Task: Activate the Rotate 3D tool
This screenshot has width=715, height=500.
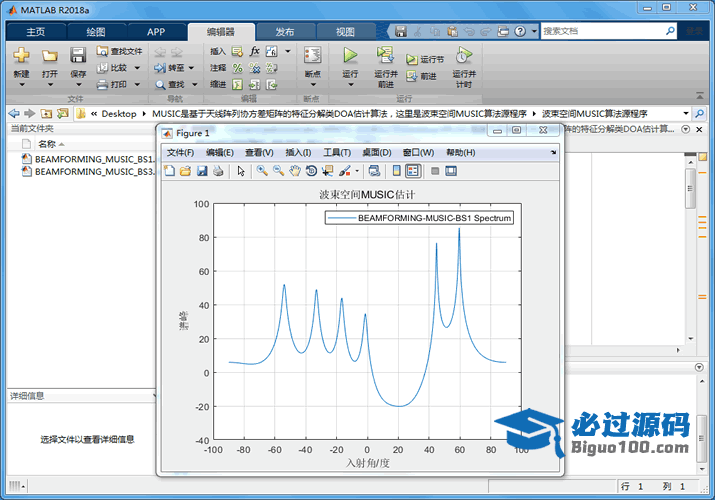Action: 311,171
